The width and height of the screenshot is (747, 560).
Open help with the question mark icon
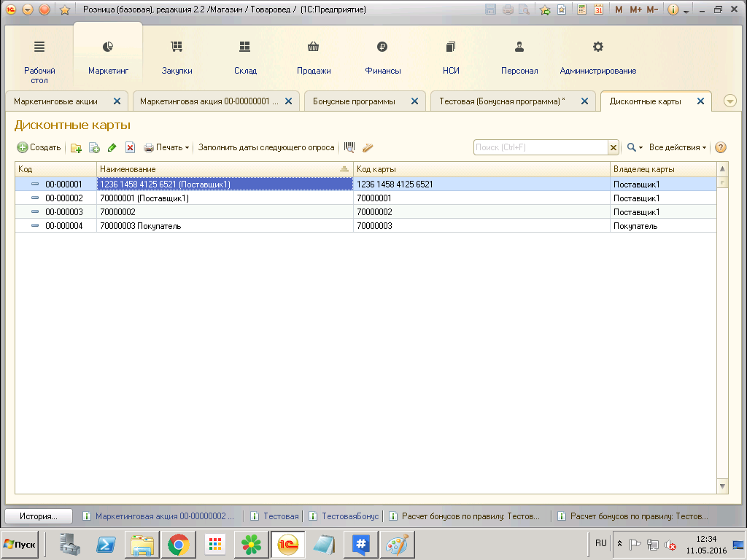721,147
